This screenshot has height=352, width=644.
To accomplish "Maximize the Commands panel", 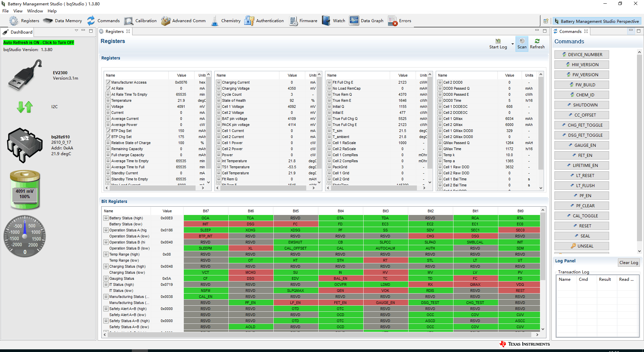I will point(639,31).
